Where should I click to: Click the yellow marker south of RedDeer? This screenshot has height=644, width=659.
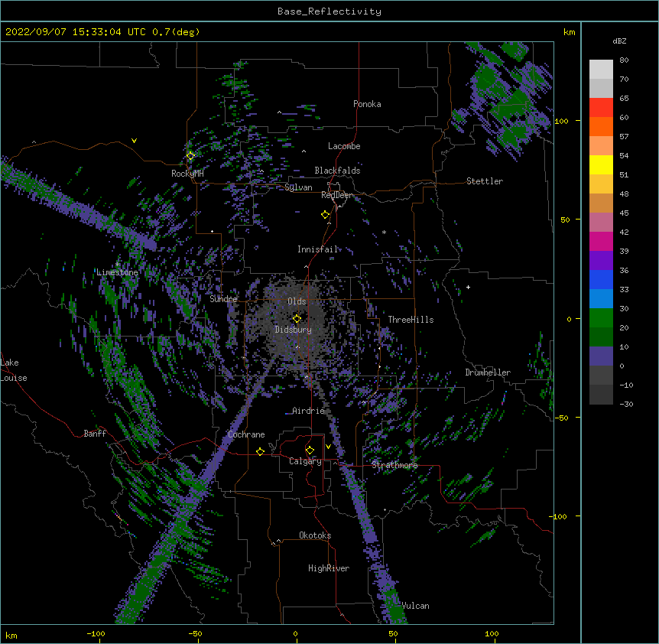click(326, 214)
